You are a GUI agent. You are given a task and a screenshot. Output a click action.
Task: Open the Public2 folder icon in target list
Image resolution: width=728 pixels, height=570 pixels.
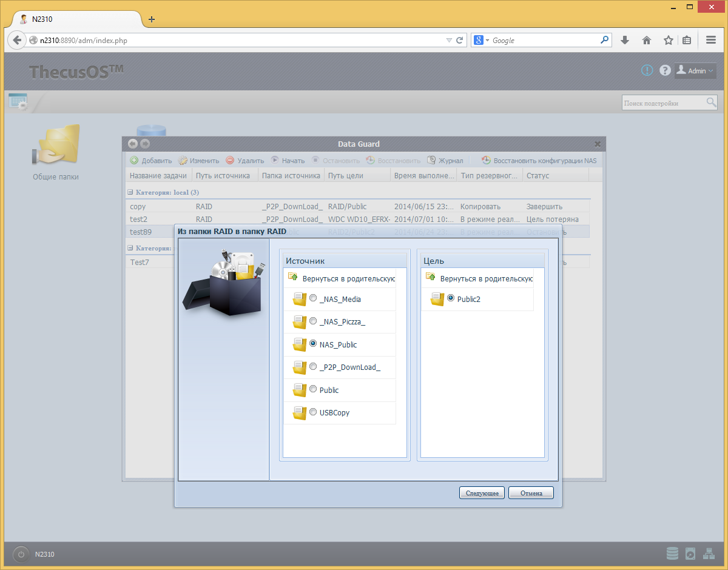click(x=437, y=300)
